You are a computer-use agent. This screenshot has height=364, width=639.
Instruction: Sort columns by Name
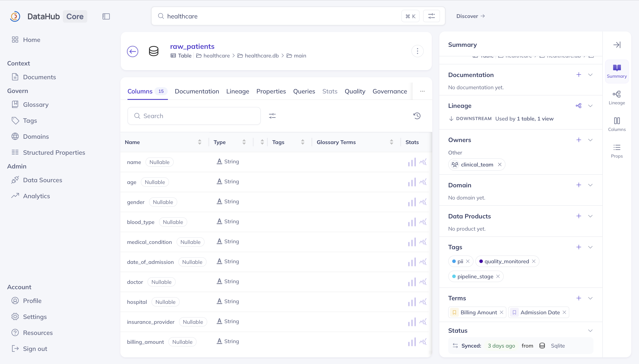pos(199,142)
